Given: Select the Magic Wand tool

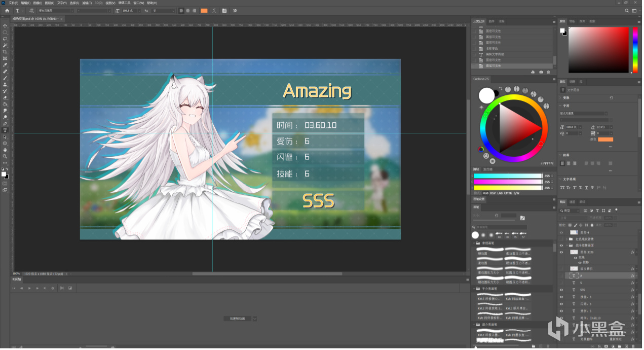Looking at the screenshot, I should click(5, 45).
